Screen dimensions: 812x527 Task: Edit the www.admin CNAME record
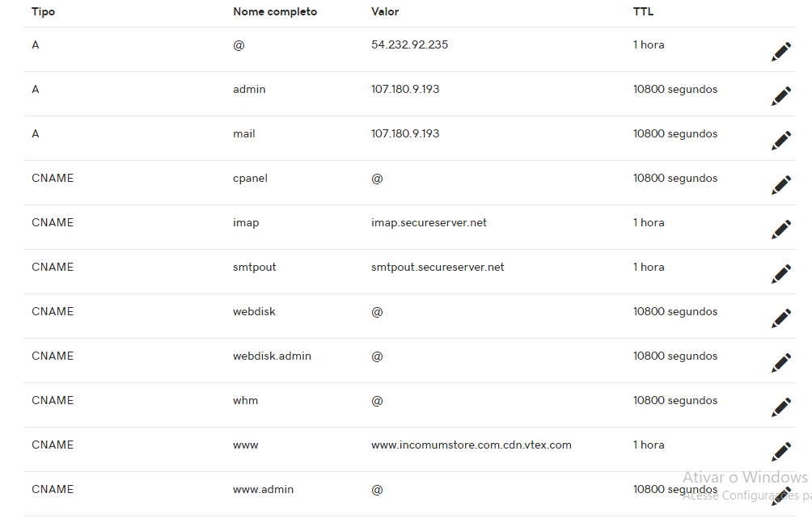coord(780,496)
